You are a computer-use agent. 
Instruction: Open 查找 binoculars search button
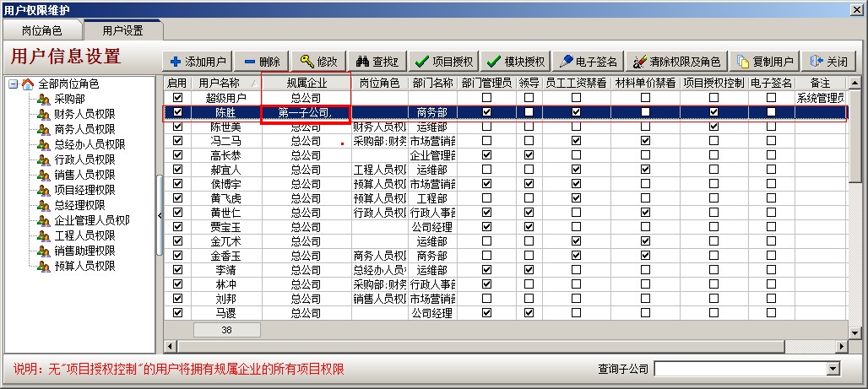point(377,62)
